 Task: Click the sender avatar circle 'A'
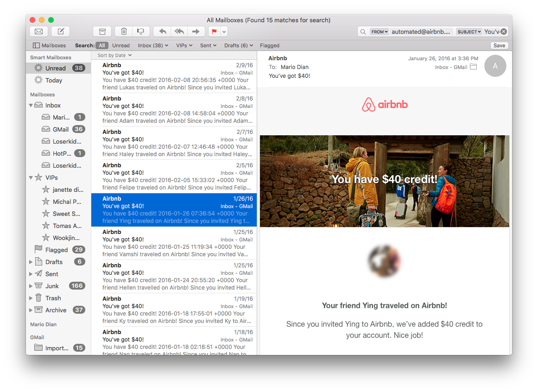tap(495, 66)
